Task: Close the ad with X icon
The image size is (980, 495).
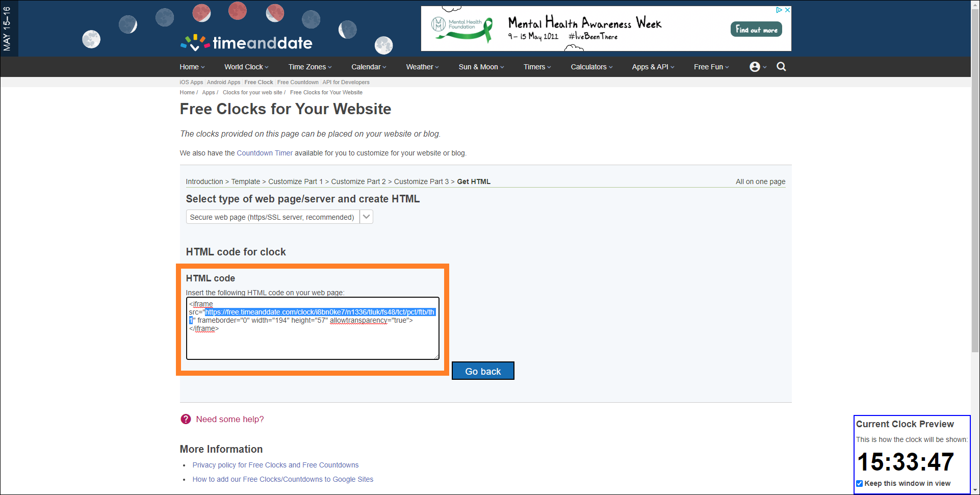Action: pyautogui.click(x=787, y=10)
